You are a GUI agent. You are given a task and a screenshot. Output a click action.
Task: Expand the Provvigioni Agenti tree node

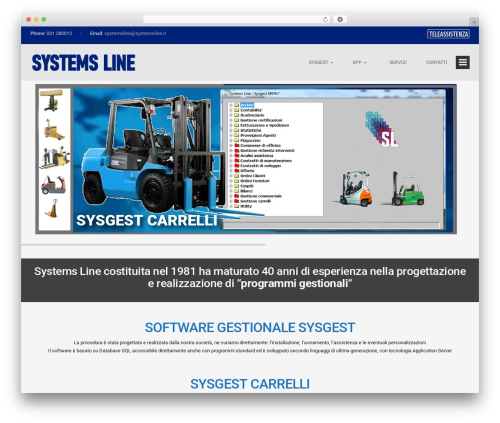click(231, 135)
